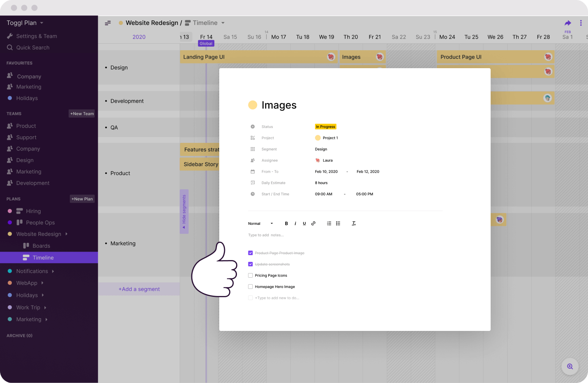588x383 pixels.
Task: Uncheck the Update screenshots to-do
Action: click(250, 264)
